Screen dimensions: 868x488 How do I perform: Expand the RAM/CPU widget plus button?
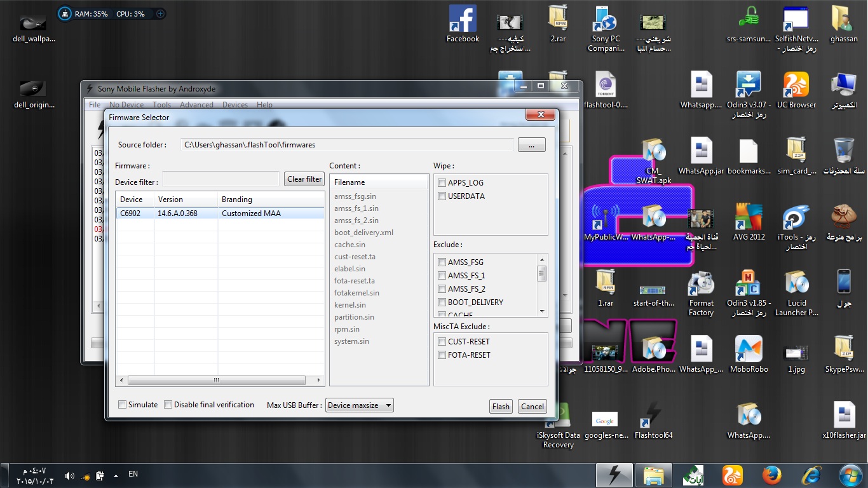(x=160, y=13)
